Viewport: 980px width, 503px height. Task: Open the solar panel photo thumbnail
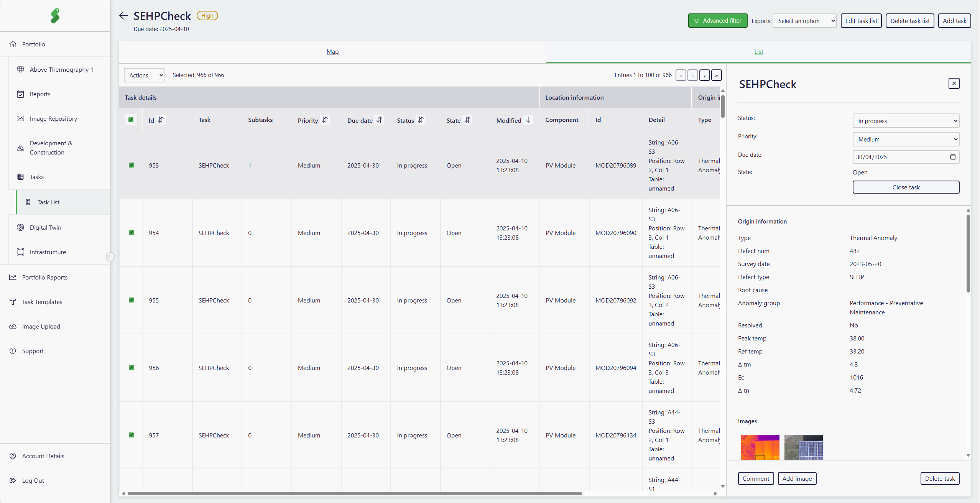point(803,447)
